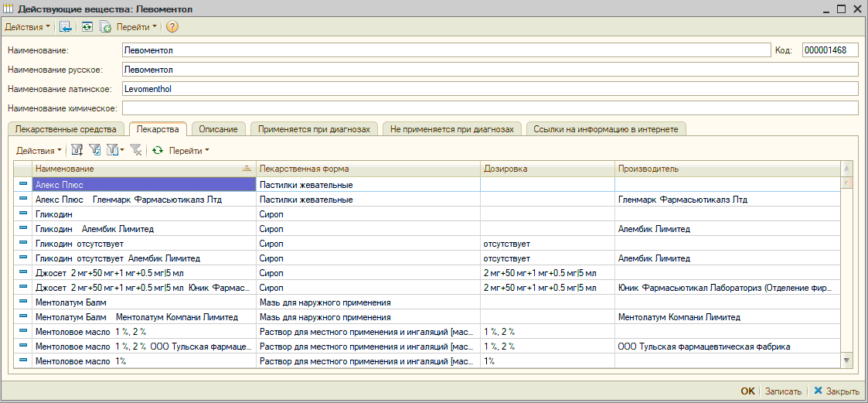The height and width of the screenshot is (403, 868).
Task: Refresh the medicines list with green arrows icon
Action: click(x=157, y=150)
